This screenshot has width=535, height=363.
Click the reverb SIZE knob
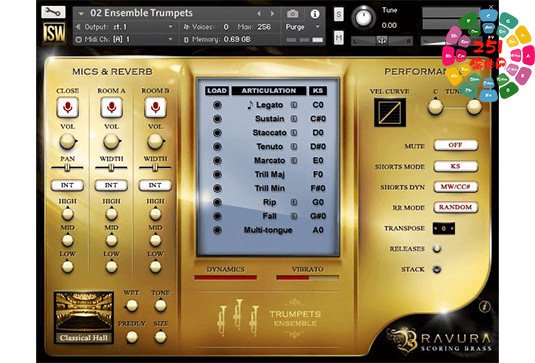pyautogui.click(x=160, y=337)
